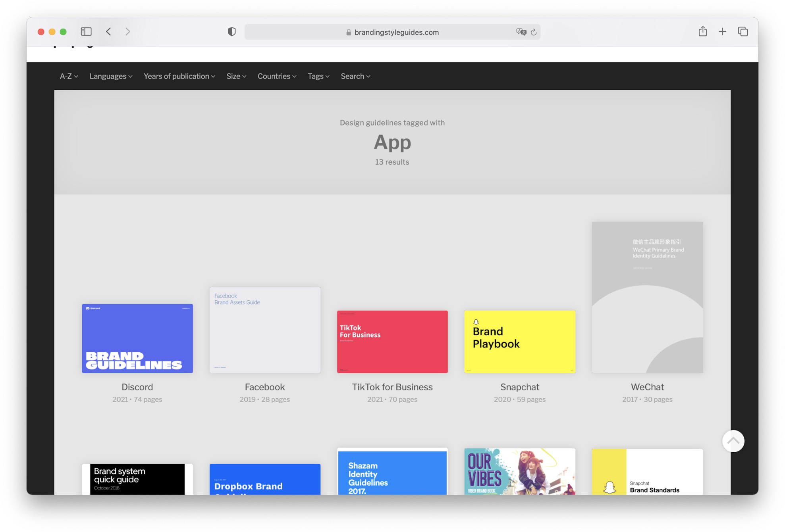Reload the page with refresh icon

534,32
